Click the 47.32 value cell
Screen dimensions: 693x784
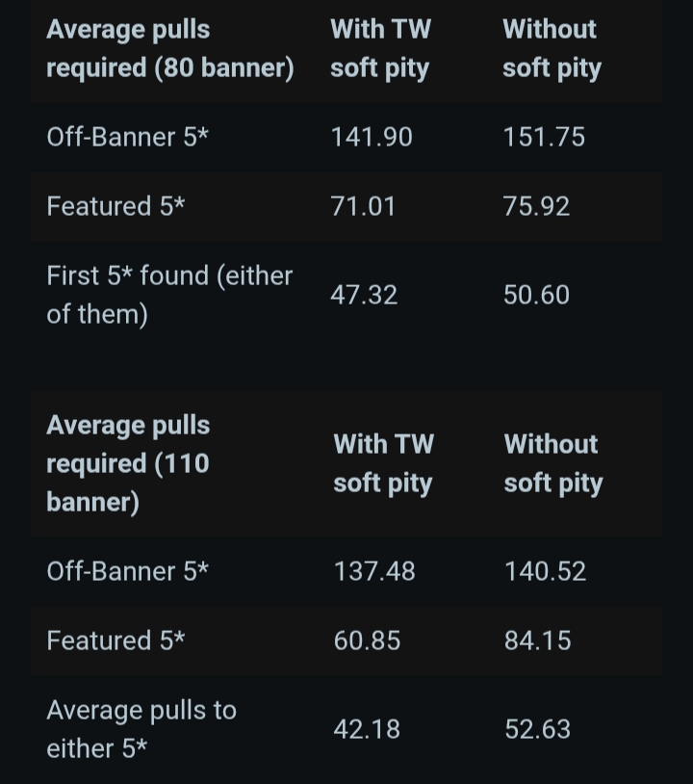point(364,295)
